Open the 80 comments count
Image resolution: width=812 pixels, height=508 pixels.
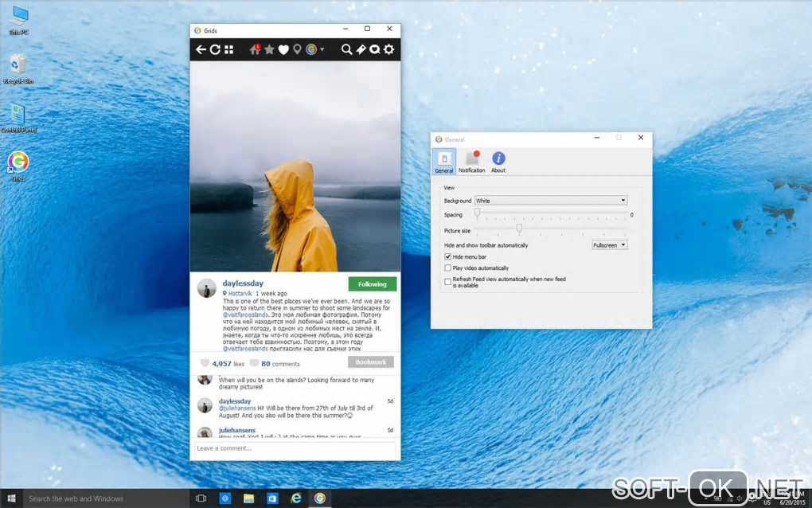coord(280,364)
